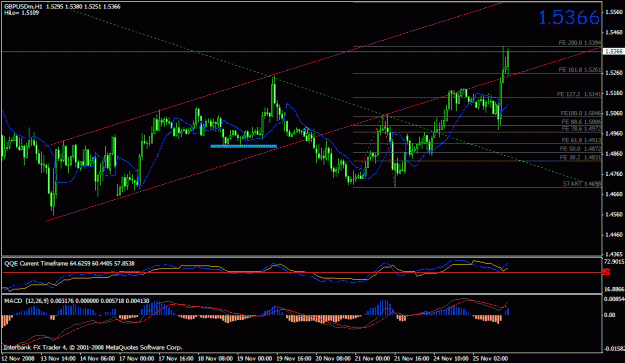Click the MACD scale value 0.00

(610, 315)
